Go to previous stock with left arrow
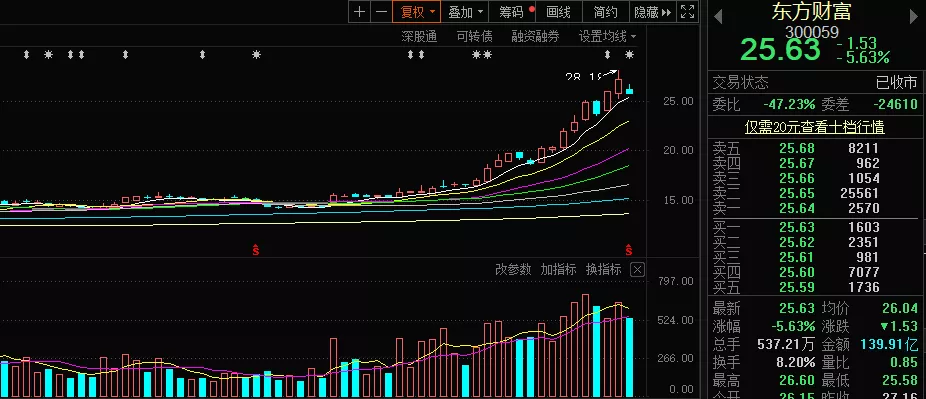The image size is (926, 399). point(718,17)
